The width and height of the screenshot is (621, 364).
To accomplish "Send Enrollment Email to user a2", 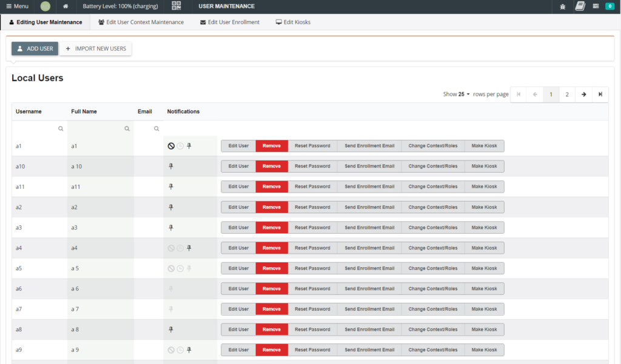I will [369, 207].
